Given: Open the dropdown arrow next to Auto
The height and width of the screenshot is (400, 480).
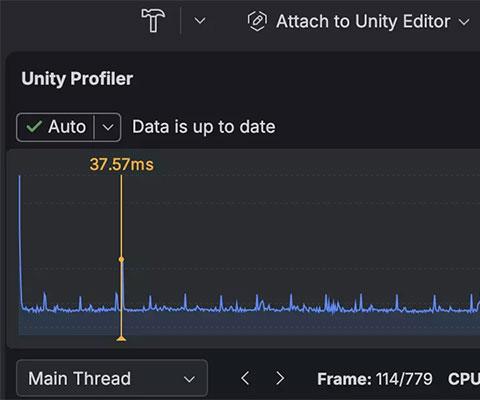Looking at the screenshot, I should [108, 127].
